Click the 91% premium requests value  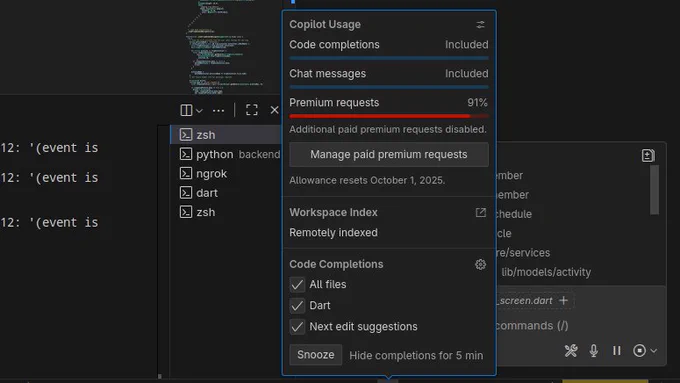coord(477,103)
